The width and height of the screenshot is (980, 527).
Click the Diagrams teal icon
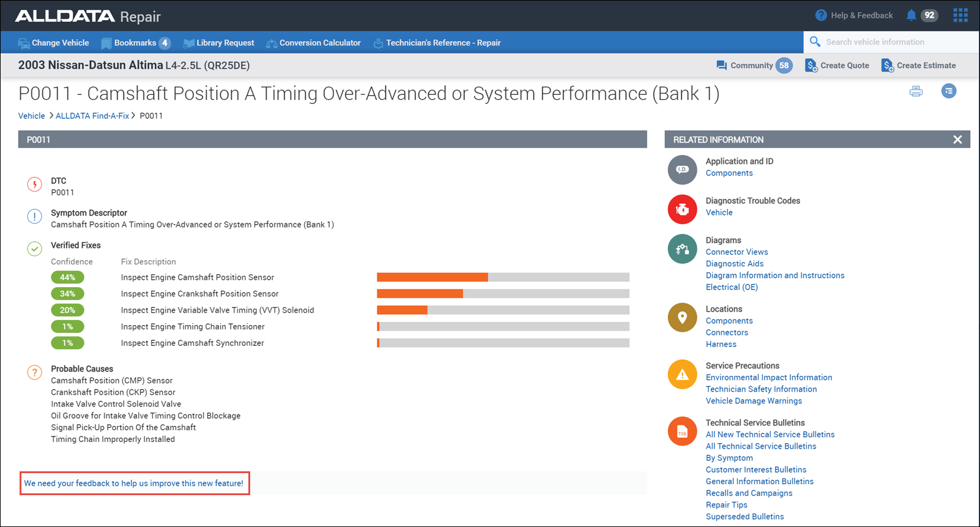[x=682, y=249]
